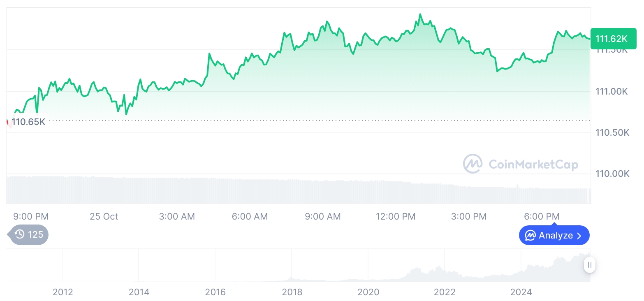Select the 12:00 PM time axis label
This screenshot has height=301, width=644.
point(396,216)
